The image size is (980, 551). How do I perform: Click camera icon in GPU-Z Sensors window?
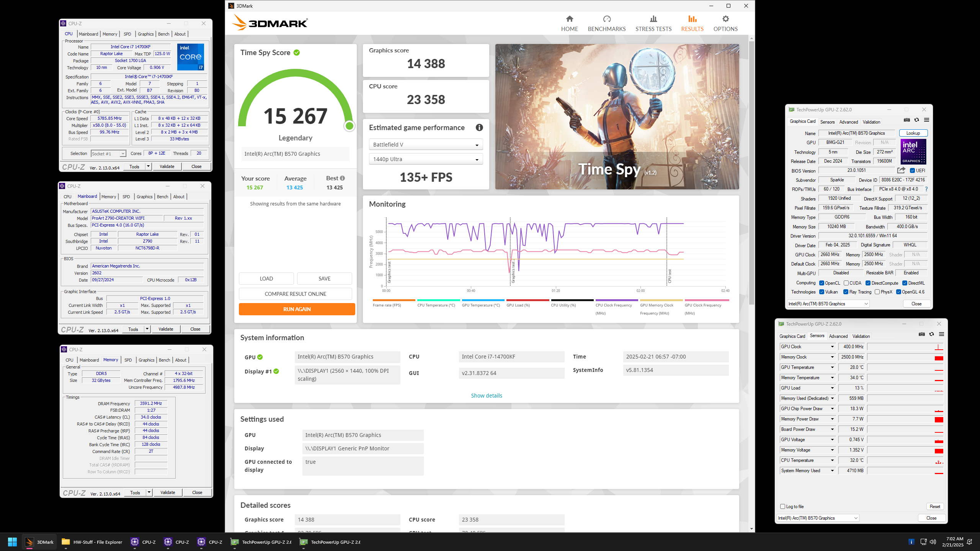[922, 334]
